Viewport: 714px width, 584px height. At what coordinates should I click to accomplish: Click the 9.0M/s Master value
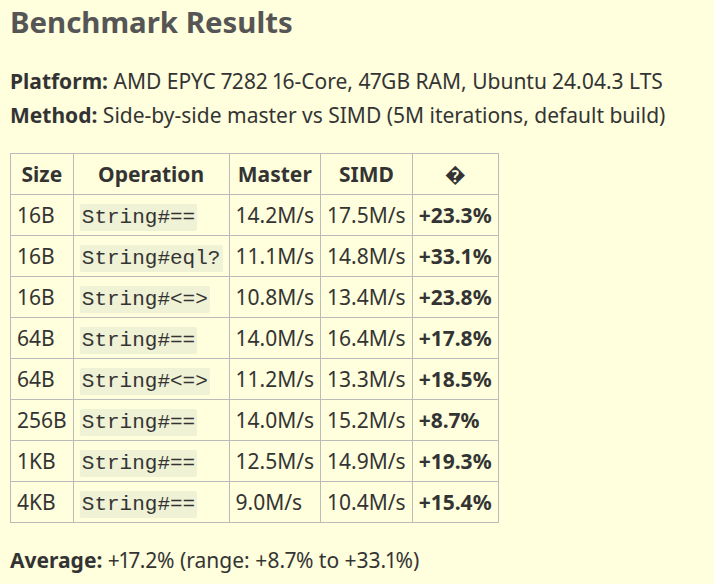[x=269, y=503]
